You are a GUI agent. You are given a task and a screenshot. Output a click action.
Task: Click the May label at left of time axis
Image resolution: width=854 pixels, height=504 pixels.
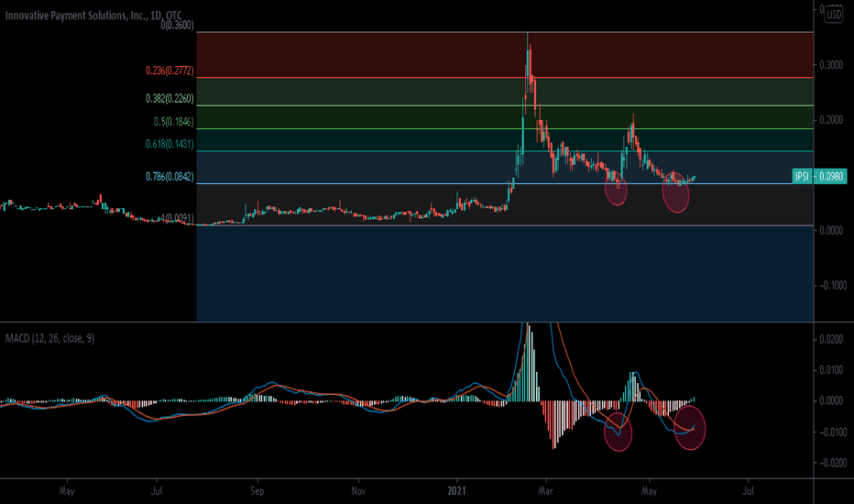click(x=67, y=491)
